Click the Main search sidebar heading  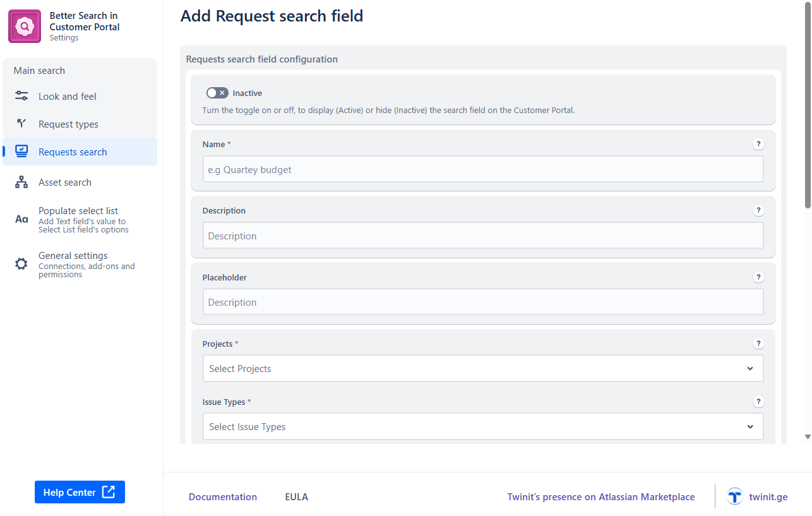(x=39, y=71)
